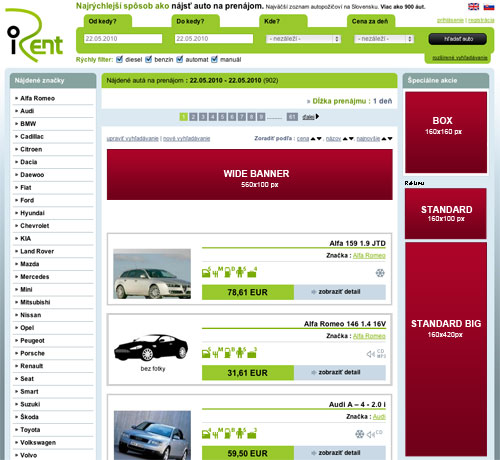Click air conditioning snowflake icon on Alfa 159 listing
This screenshot has height=460, width=500.
(x=380, y=273)
